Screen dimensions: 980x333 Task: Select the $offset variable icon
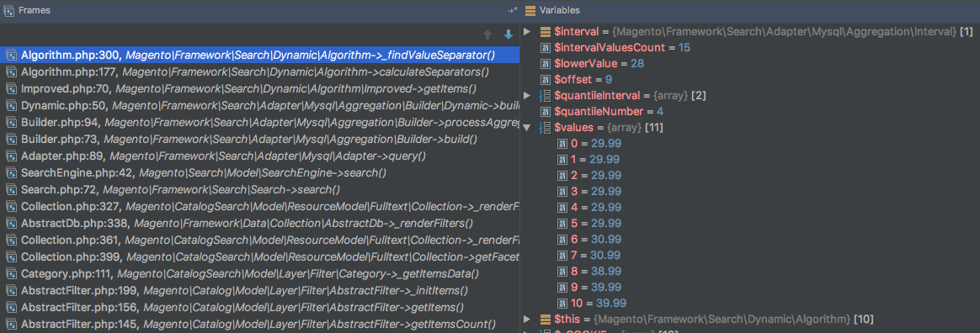pos(545,79)
